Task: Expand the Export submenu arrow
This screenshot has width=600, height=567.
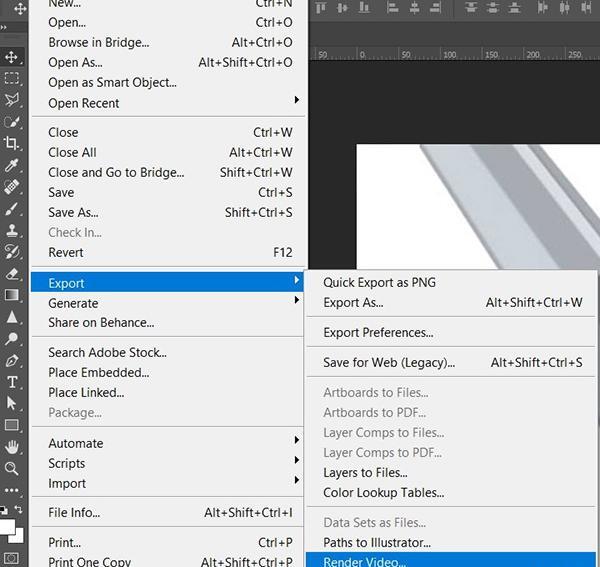Action: pyautogui.click(x=297, y=280)
